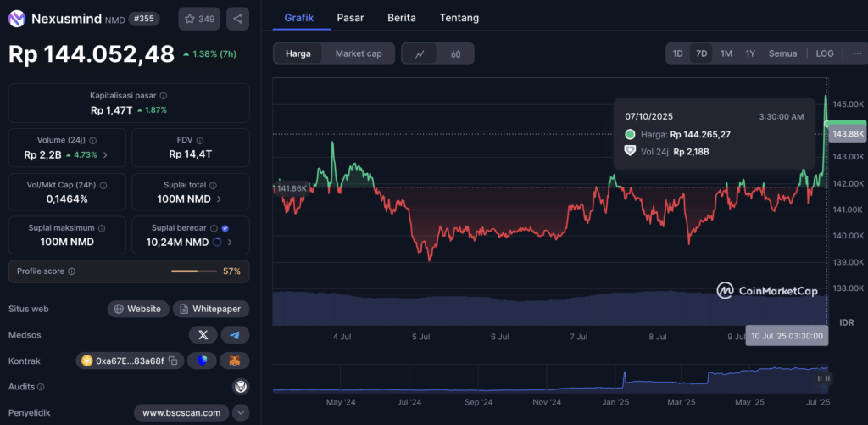This screenshot has width=868, height=425.
Task: Show info for Volume (24j)
Action: tap(93, 141)
